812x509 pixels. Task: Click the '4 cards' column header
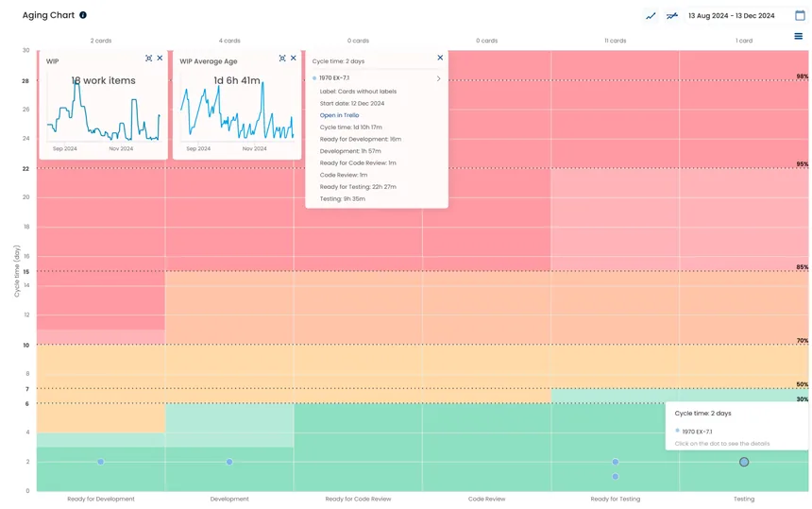(229, 41)
